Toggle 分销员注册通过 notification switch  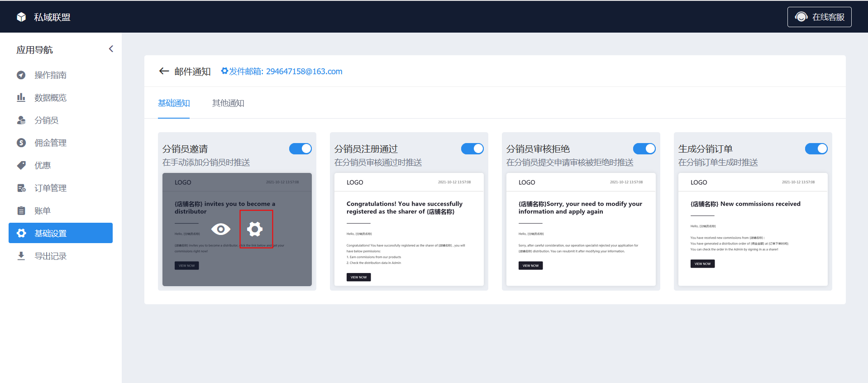tap(472, 148)
